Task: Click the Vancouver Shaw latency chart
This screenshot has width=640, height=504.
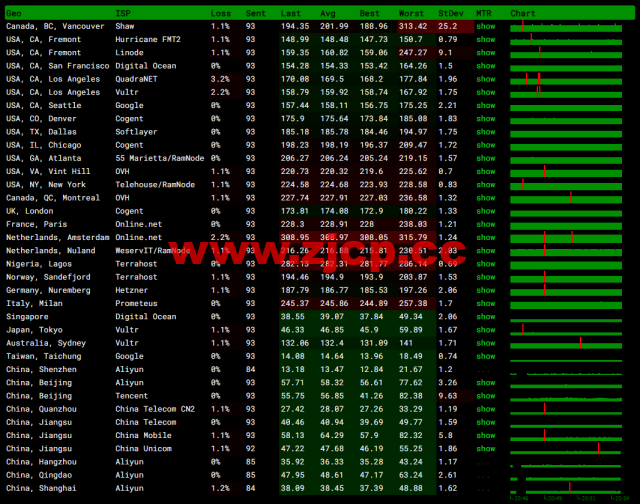Action: pos(566,27)
